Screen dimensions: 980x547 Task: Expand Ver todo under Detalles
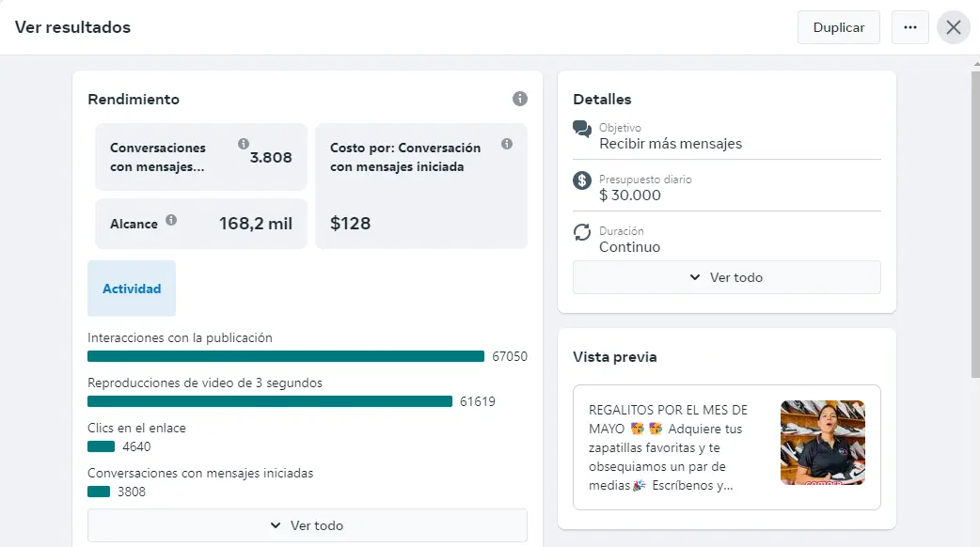[x=726, y=277]
